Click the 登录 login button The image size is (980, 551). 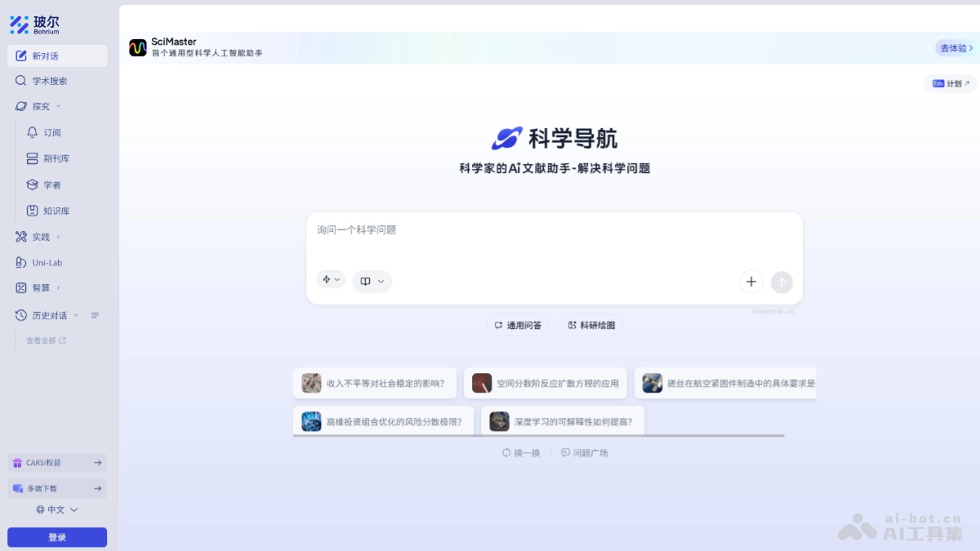pyautogui.click(x=56, y=536)
